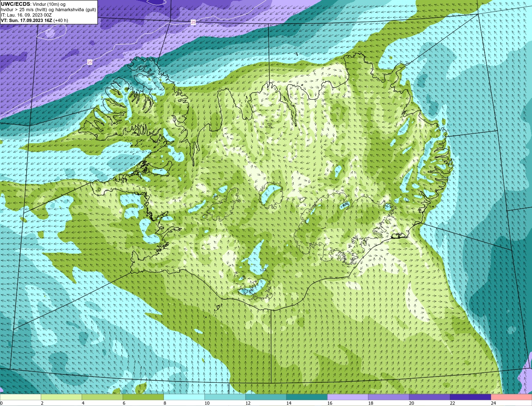Click the legend value label "2"
This screenshot has height=406, width=532.
tap(42, 403)
